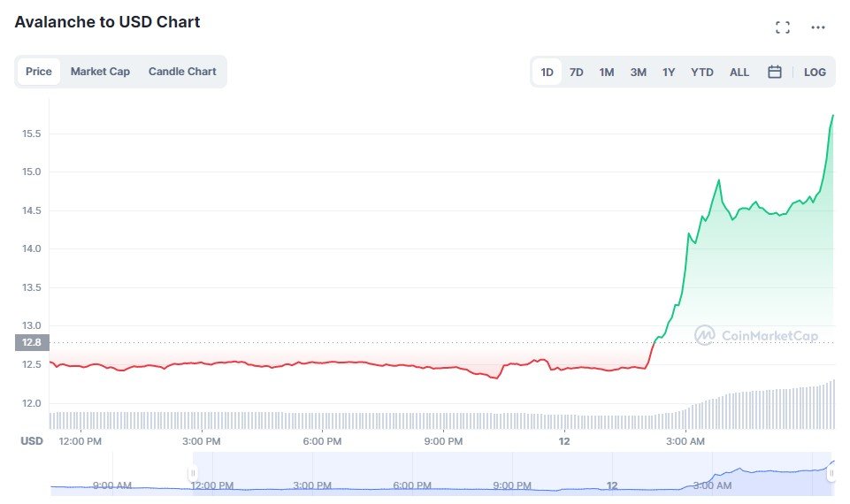Viewport: 850px width, 504px height.
Task: Click the 3:00 AM x-axis label on main chart
Action: click(685, 441)
